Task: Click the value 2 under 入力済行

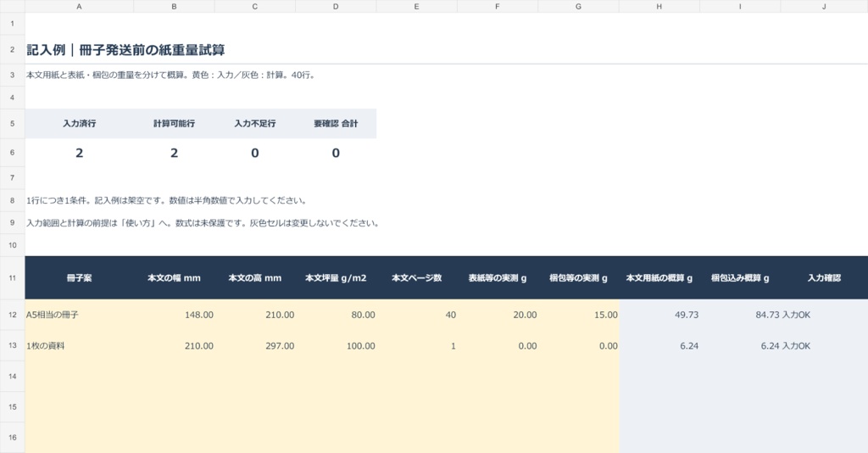Action: click(x=79, y=153)
